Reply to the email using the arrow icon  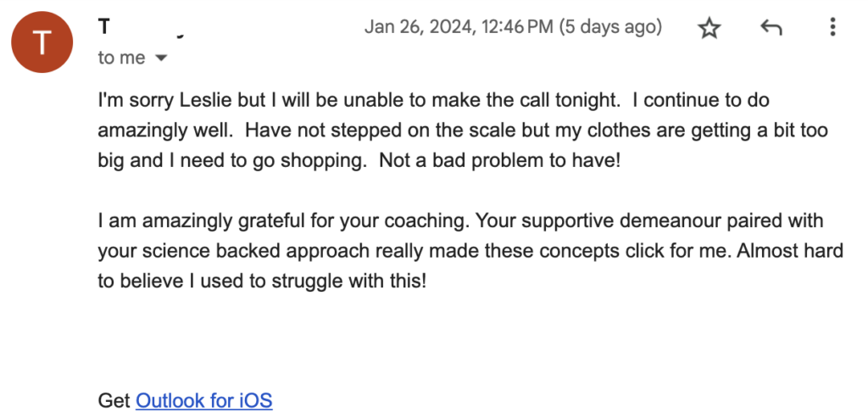[771, 27]
